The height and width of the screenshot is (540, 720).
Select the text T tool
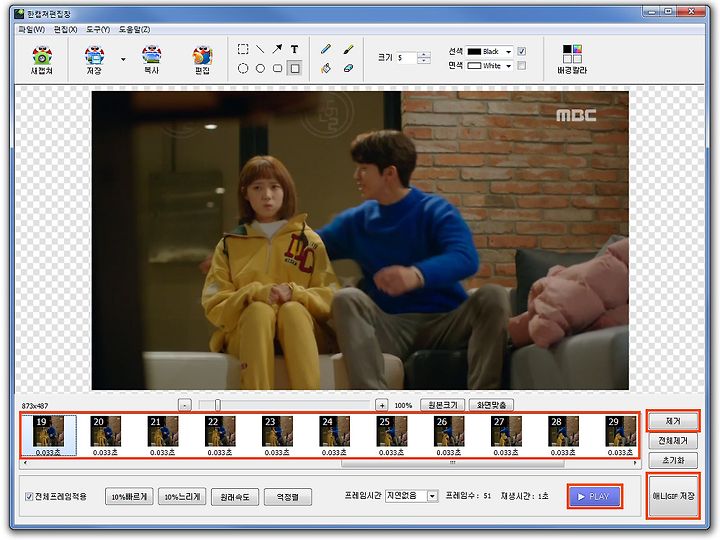pyautogui.click(x=294, y=49)
